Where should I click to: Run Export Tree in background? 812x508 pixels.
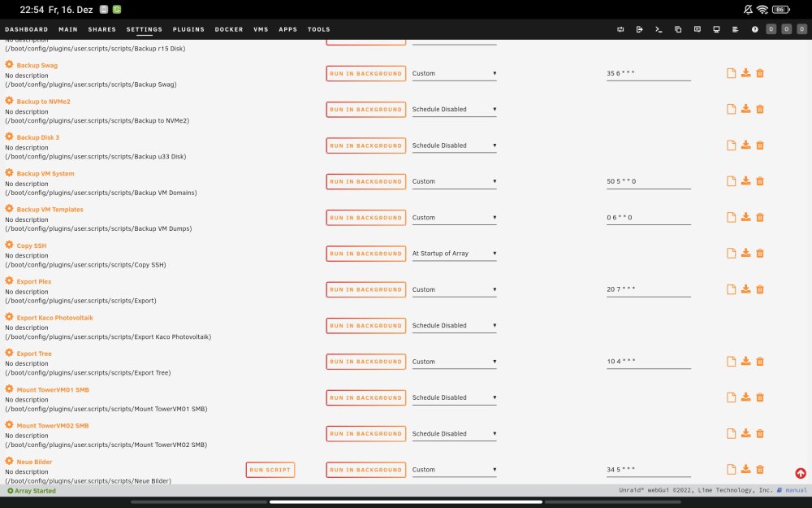click(366, 362)
